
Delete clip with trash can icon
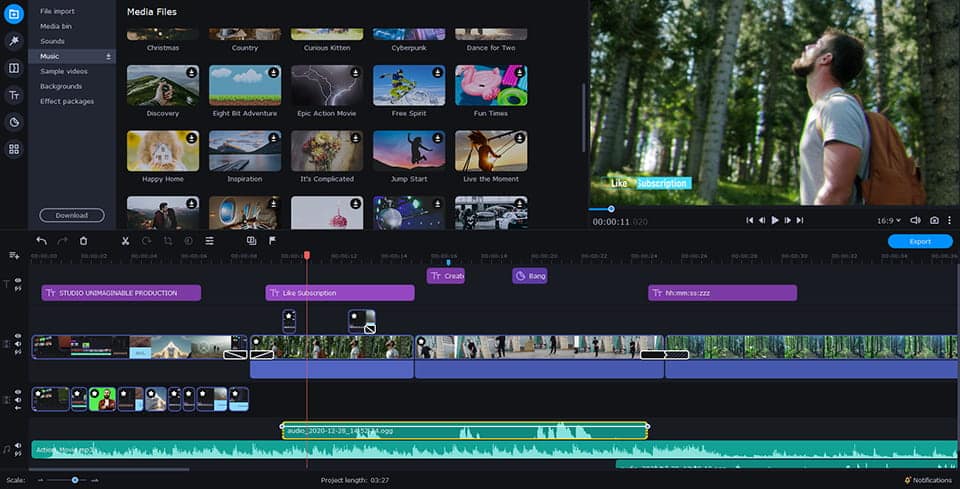83,241
